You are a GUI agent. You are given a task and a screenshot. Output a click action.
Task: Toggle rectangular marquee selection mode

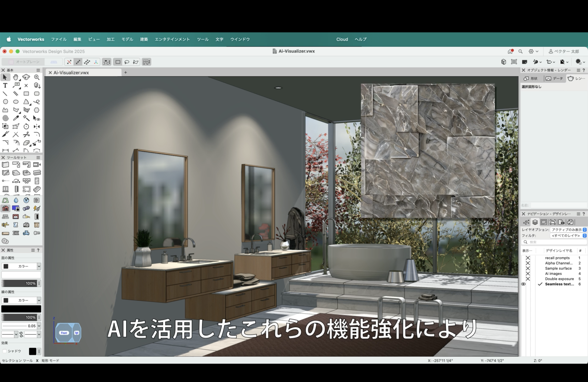pyautogui.click(x=118, y=62)
